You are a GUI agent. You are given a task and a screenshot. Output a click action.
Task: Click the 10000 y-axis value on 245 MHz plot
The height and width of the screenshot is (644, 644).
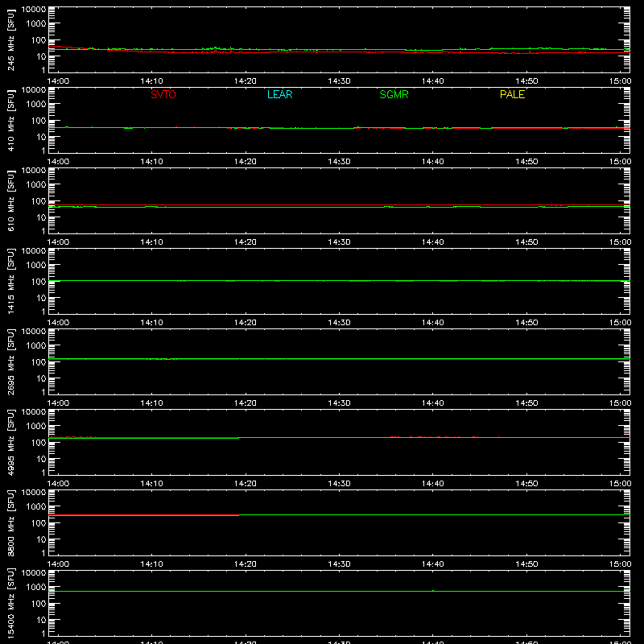coord(34,10)
